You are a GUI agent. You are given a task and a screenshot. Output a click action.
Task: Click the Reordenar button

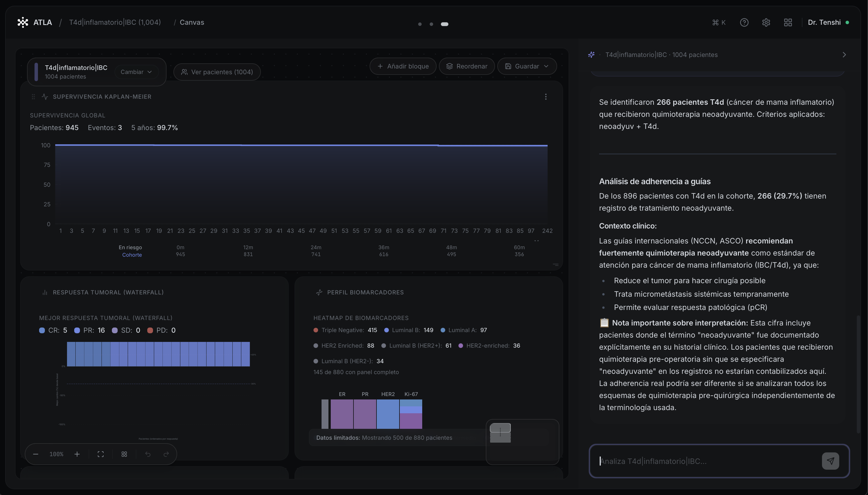(467, 66)
